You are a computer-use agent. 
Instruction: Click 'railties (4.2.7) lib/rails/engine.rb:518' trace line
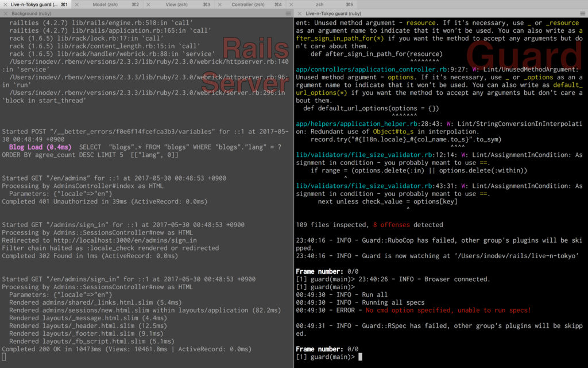tap(101, 23)
